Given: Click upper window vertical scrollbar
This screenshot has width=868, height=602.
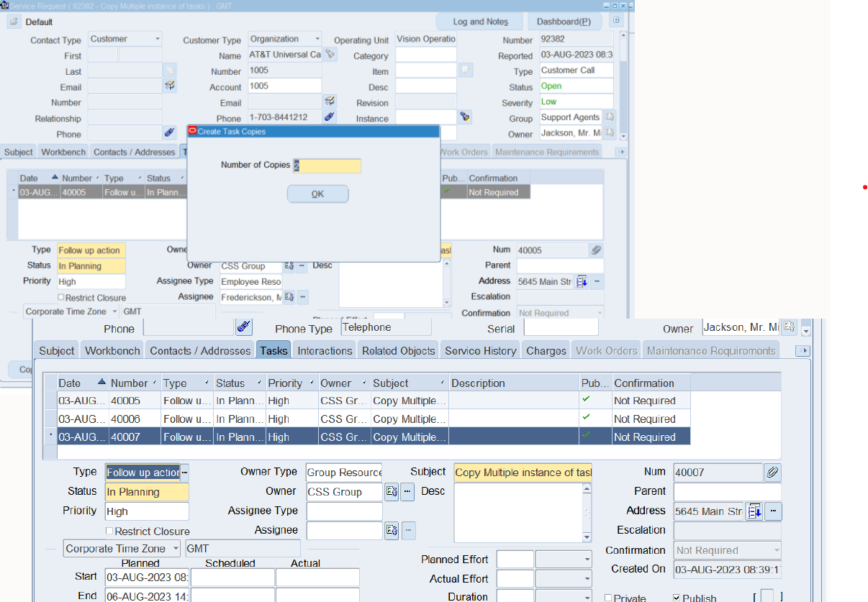Looking at the screenshot, I should click(623, 86).
